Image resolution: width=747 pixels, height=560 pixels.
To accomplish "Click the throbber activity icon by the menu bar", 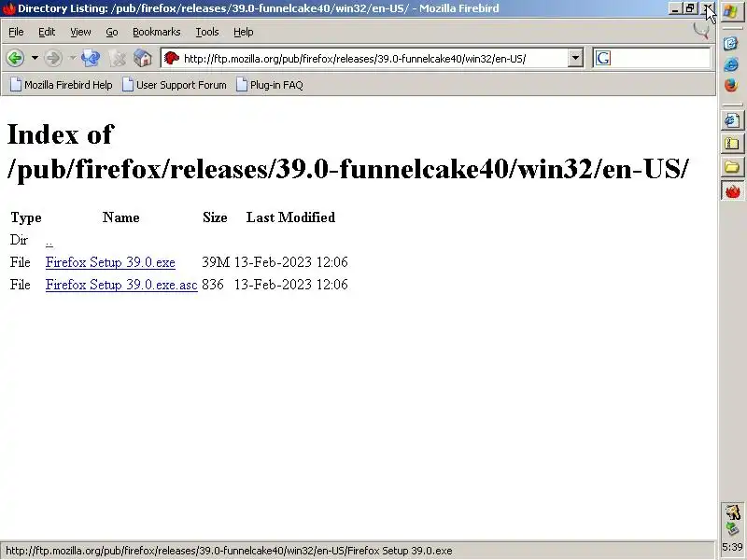I will point(701,31).
